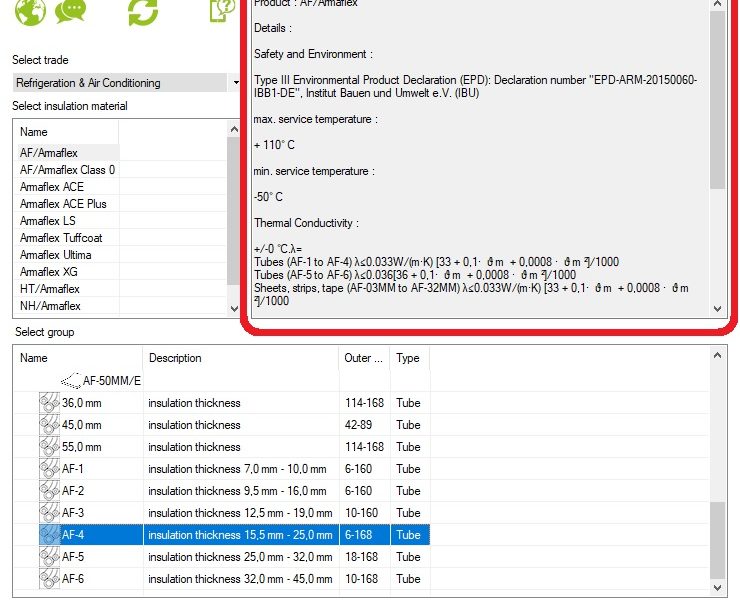Image resolution: width=740 pixels, height=600 pixels.
Task: Click the group table scrollbar thumb
Action: point(717,540)
